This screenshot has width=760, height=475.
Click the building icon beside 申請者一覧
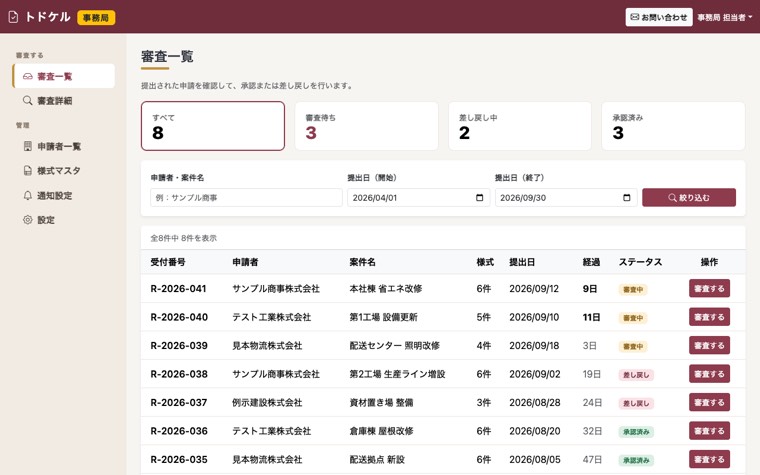tap(28, 146)
